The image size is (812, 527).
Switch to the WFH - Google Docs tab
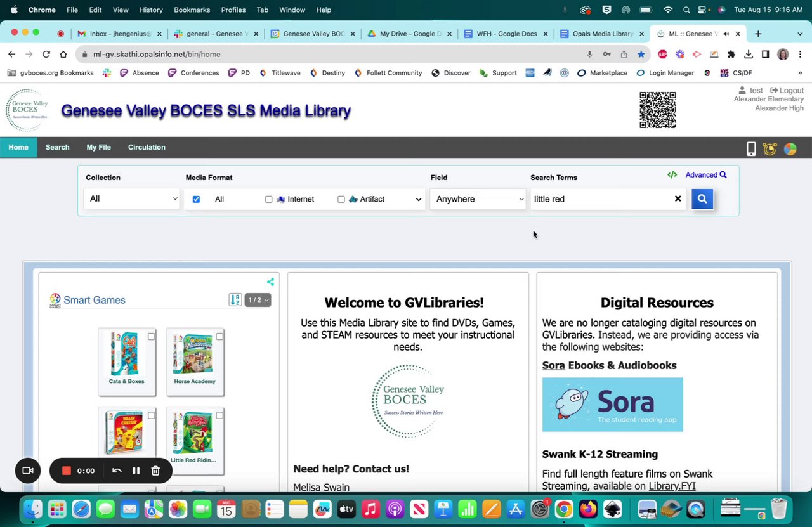click(505, 34)
